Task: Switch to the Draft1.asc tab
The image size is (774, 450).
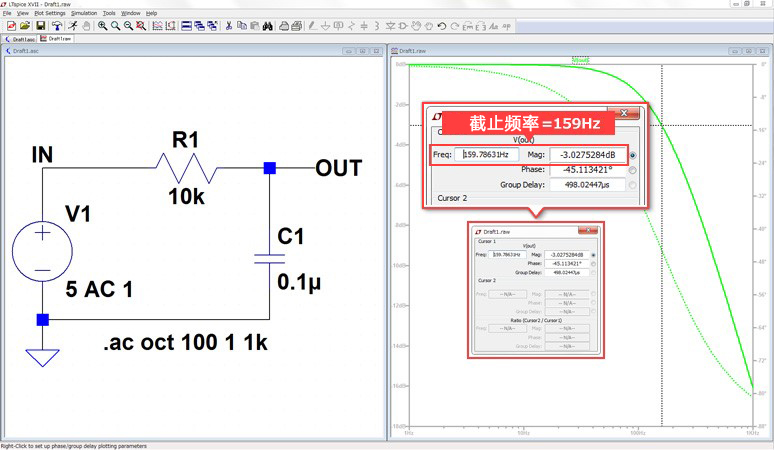Action: [23, 39]
